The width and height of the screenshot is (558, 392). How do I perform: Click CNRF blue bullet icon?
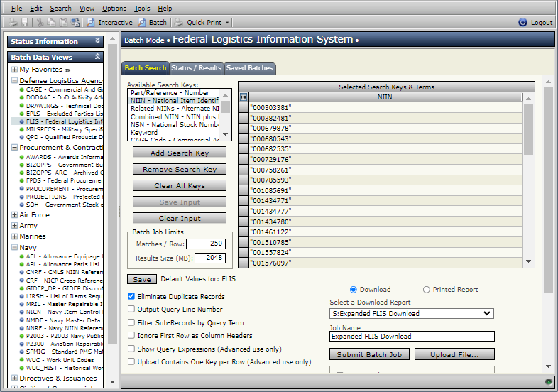click(22, 272)
